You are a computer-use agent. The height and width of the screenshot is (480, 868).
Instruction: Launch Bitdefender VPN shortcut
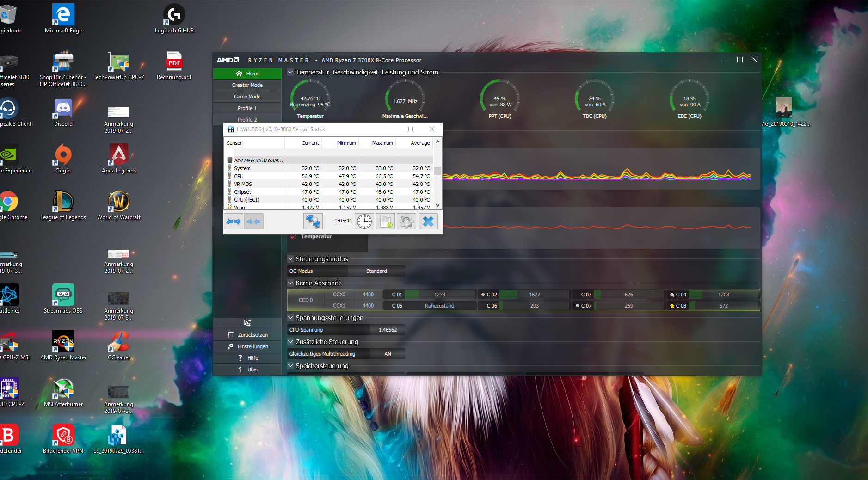point(63,439)
